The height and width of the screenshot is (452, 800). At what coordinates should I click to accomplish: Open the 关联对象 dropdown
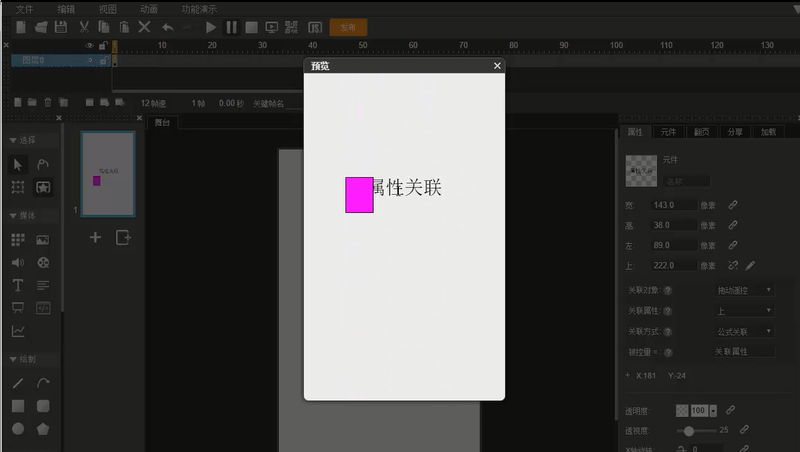click(744, 290)
